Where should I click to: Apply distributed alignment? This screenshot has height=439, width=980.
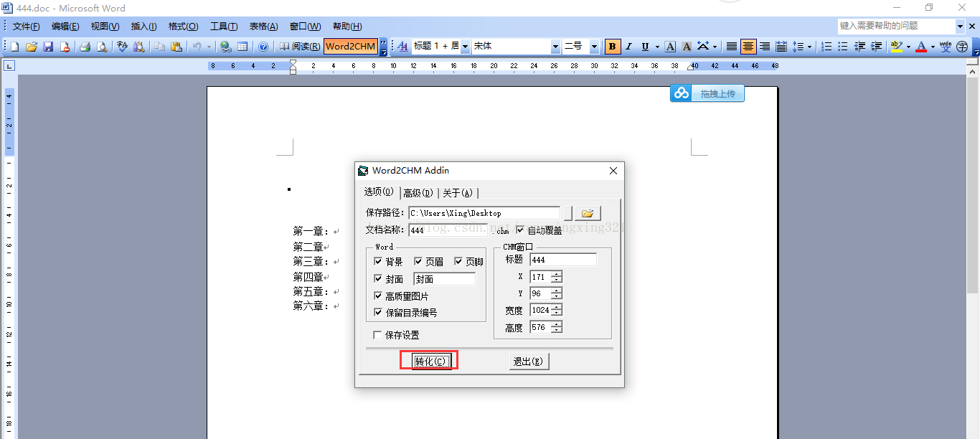781,47
